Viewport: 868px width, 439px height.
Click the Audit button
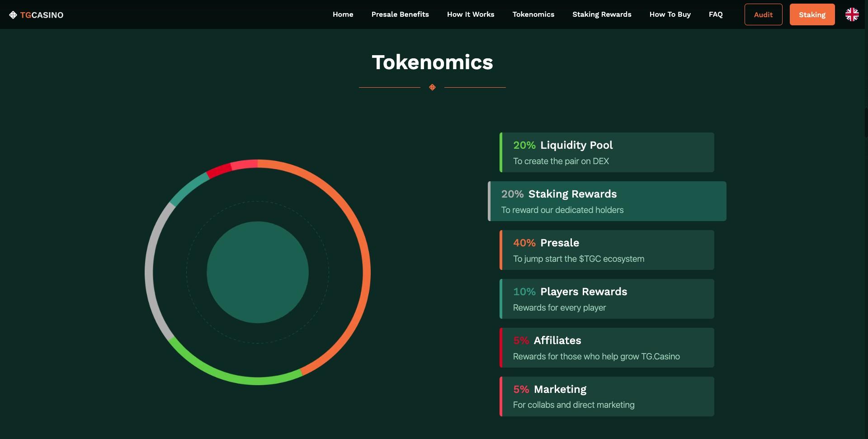tap(763, 14)
